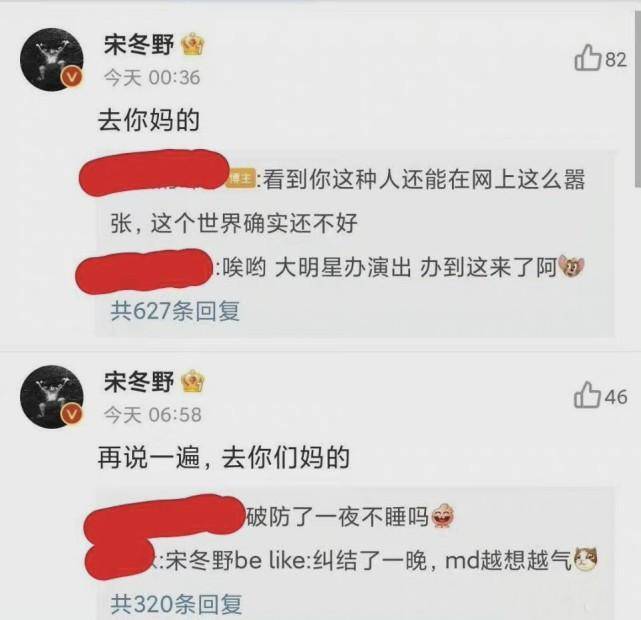Click the crown badge on the second 宋冬野 comment
The height and width of the screenshot is (620, 641).
[193, 381]
